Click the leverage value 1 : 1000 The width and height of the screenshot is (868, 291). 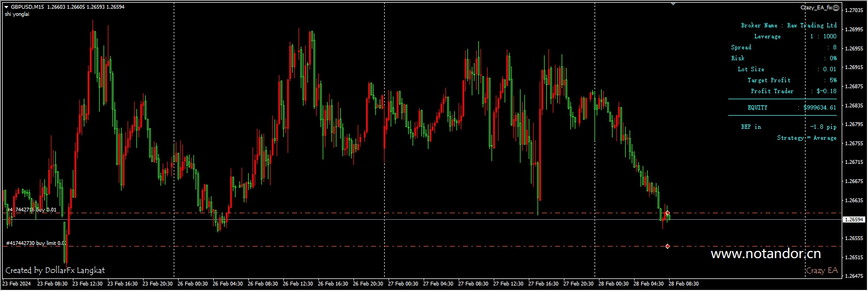click(824, 36)
